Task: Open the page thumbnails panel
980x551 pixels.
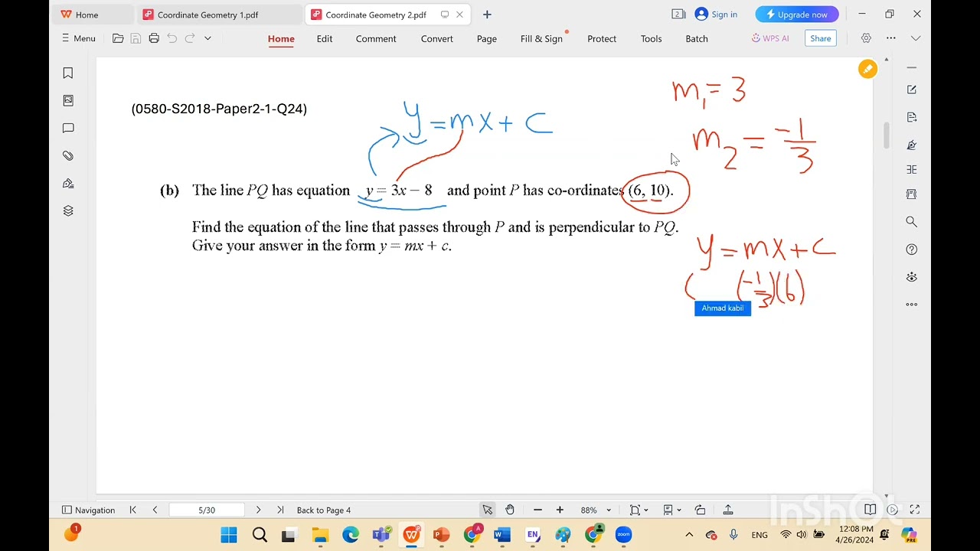Action: click(68, 100)
